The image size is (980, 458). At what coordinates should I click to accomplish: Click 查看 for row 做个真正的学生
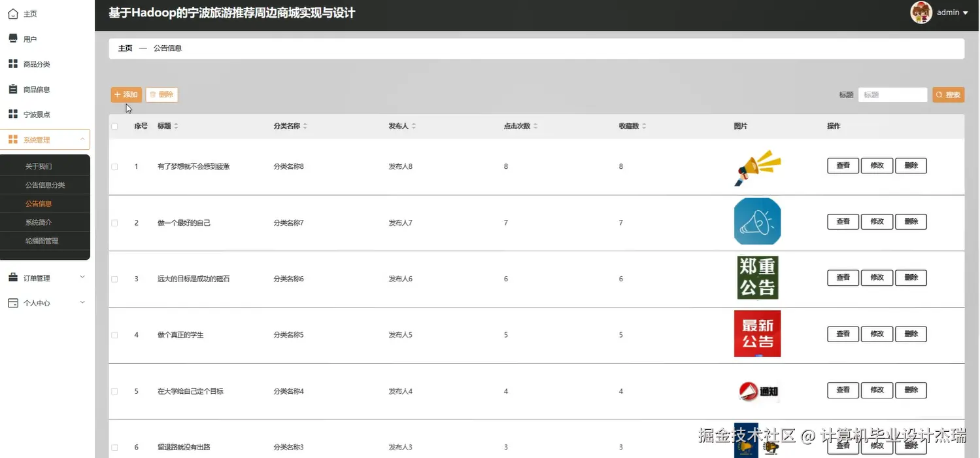[x=843, y=334]
